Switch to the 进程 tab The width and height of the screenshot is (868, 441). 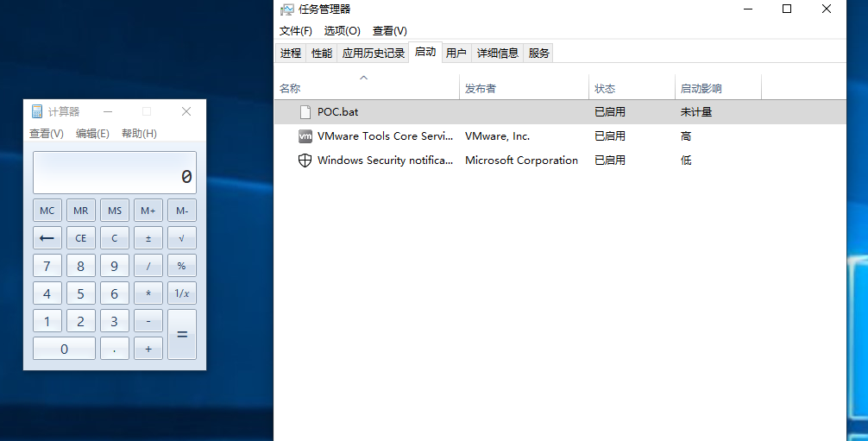pos(291,54)
